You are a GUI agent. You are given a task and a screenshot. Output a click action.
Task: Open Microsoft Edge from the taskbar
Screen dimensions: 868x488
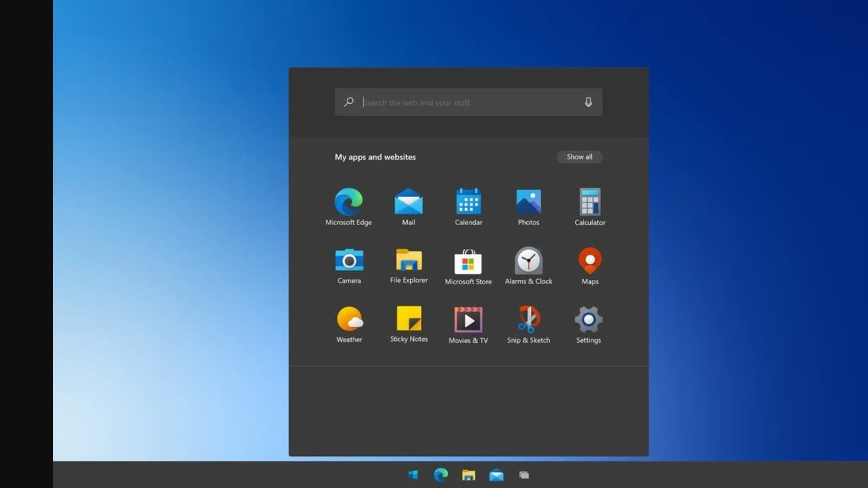coord(441,475)
